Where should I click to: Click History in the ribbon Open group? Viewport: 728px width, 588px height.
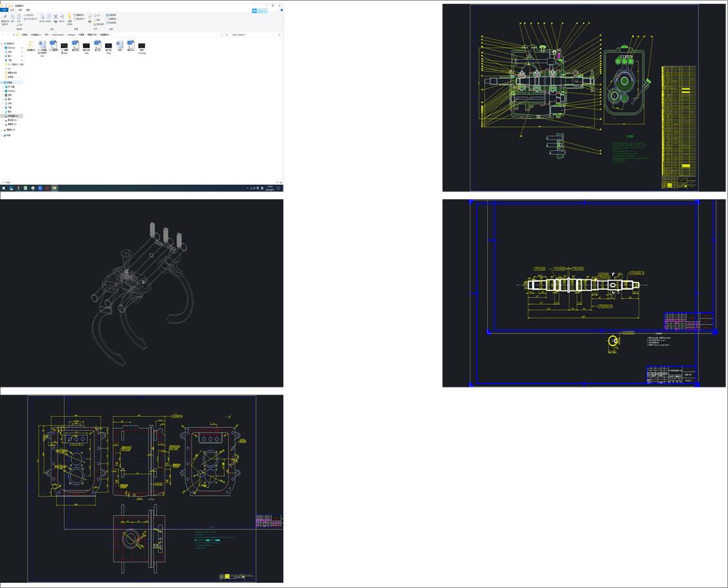tap(98, 24)
